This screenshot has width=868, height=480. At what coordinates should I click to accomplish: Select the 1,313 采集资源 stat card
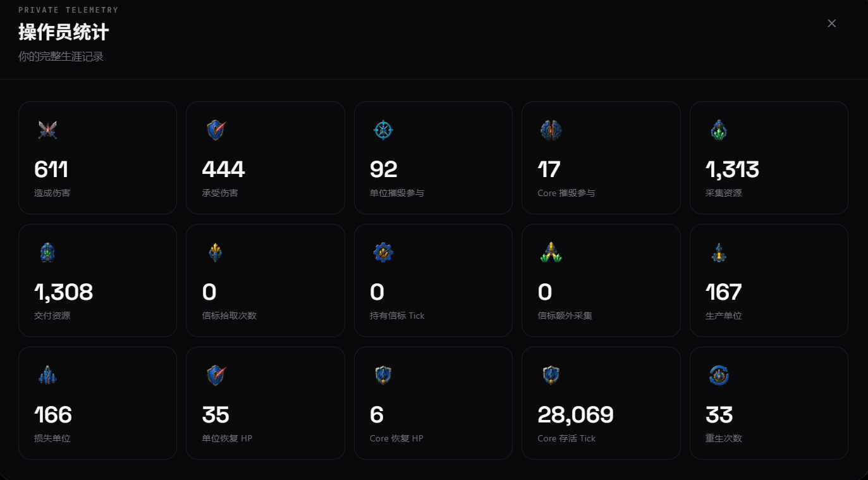point(769,158)
